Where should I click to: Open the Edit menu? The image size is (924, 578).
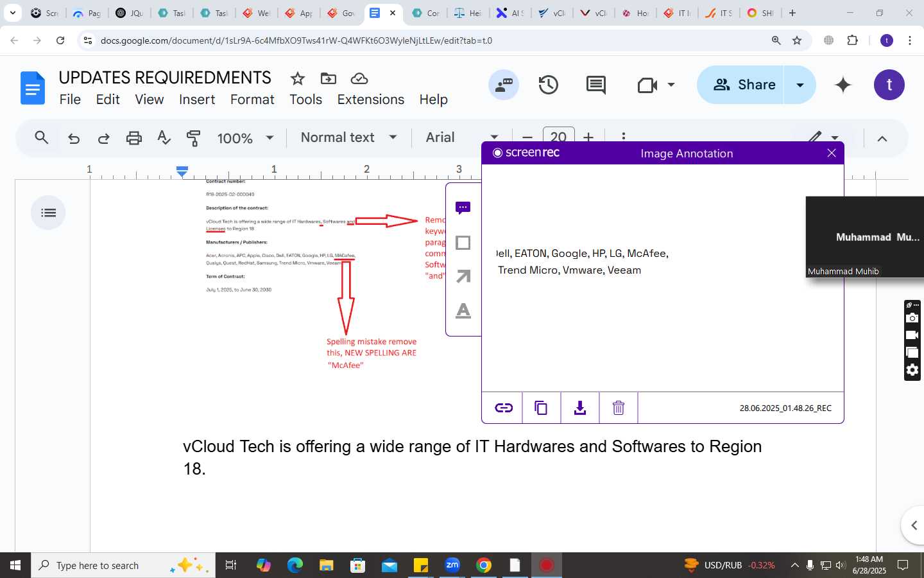(108, 100)
